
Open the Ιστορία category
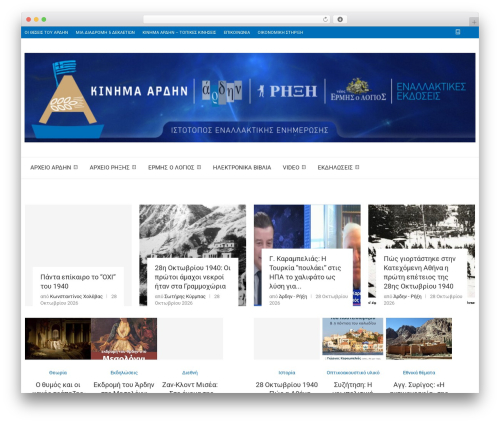tap(287, 373)
